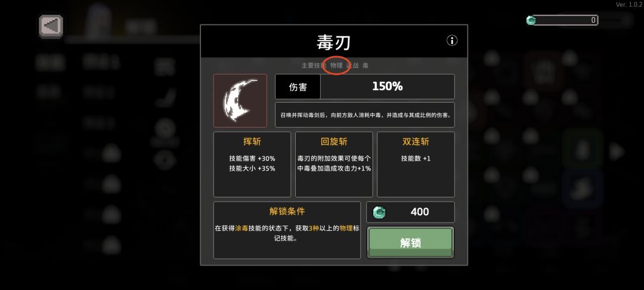
Task: Tap the blurred eye icon at left
Action: (165, 161)
